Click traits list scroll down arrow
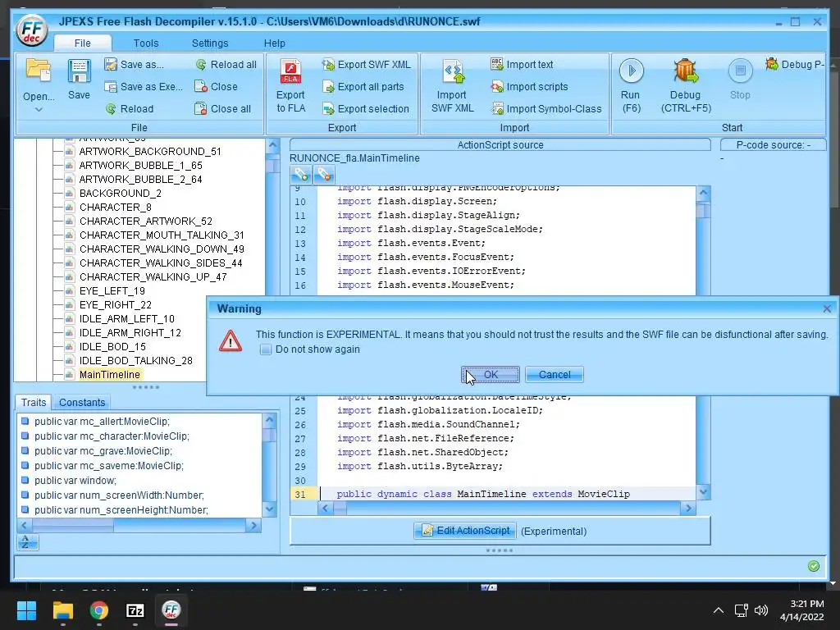The width and height of the screenshot is (840, 630). tap(269, 509)
